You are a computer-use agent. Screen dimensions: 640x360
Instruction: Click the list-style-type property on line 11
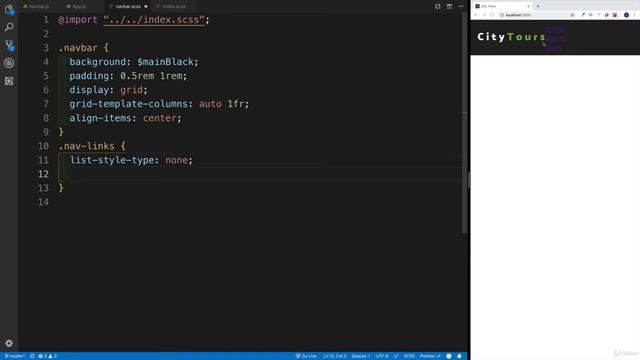pos(112,160)
